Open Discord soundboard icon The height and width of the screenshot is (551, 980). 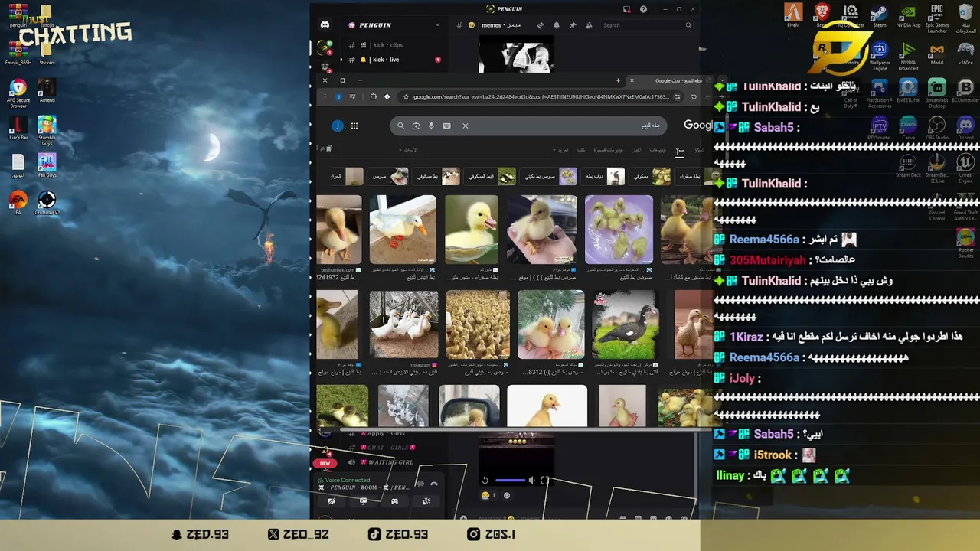click(426, 501)
